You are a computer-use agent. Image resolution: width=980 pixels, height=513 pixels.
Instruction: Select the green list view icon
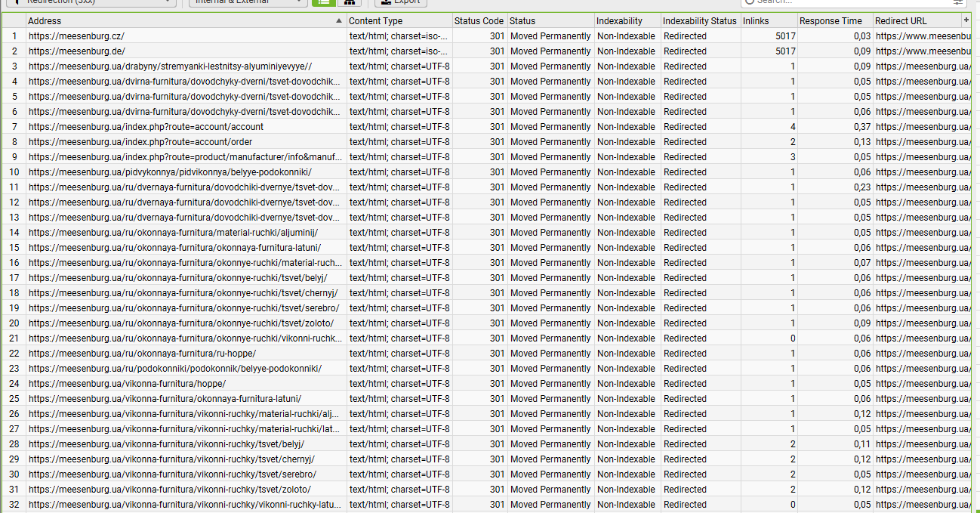(x=324, y=2)
